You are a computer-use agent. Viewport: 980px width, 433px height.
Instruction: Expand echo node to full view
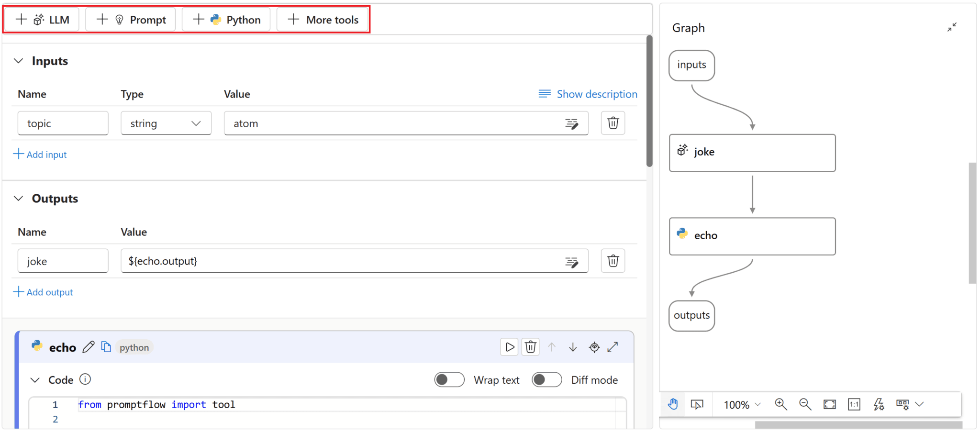coord(613,347)
